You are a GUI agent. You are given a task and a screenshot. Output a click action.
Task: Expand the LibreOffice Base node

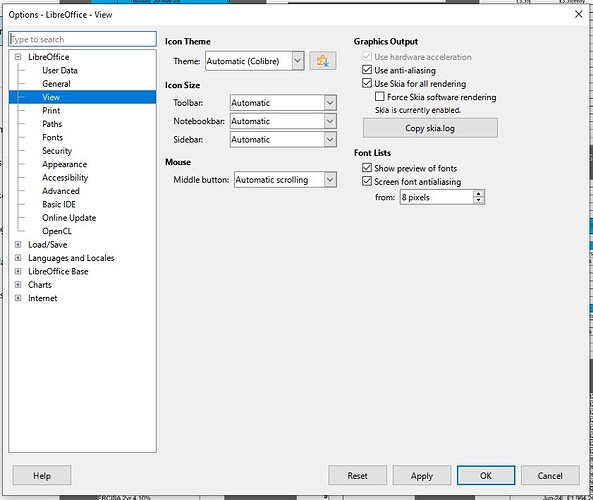(18, 272)
